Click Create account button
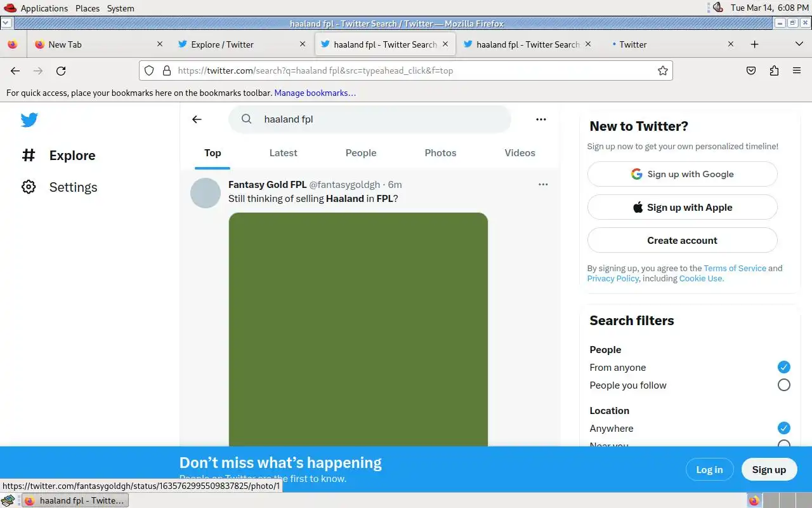 click(682, 240)
